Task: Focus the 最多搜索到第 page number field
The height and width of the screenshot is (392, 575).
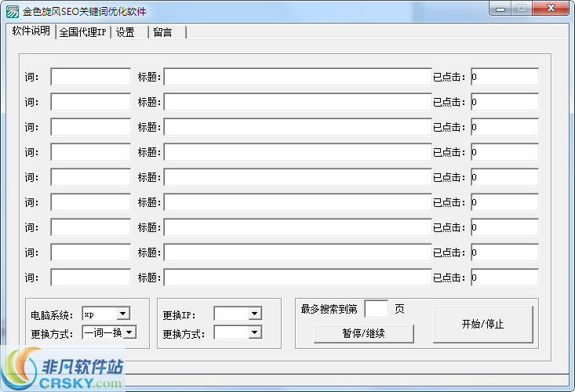Action: pyautogui.click(x=377, y=309)
